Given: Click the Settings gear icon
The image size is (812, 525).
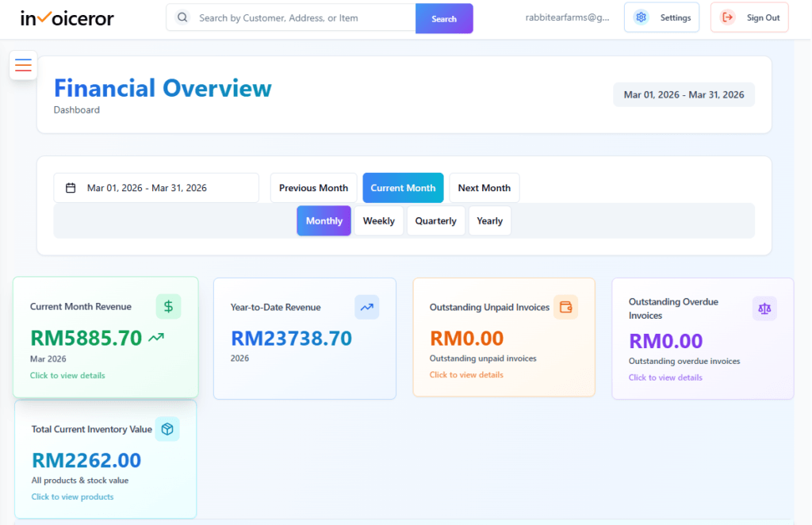Looking at the screenshot, I should click(x=641, y=17).
